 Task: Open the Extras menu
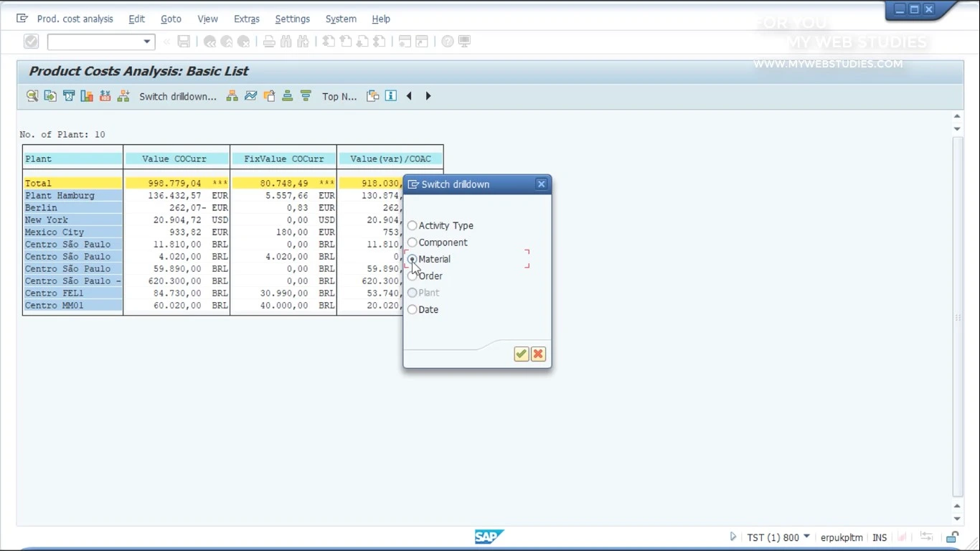point(247,19)
